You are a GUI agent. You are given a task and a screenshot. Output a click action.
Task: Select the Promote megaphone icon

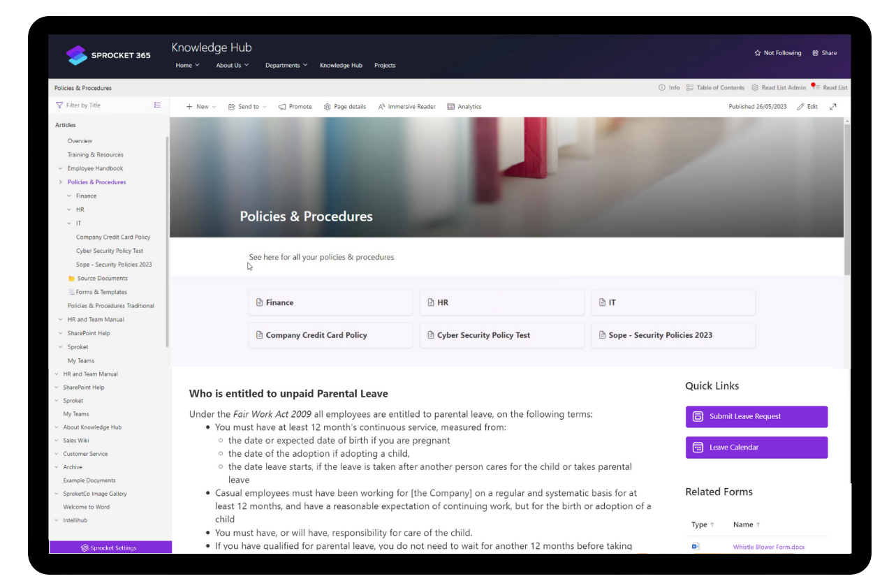[x=282, y=106]
